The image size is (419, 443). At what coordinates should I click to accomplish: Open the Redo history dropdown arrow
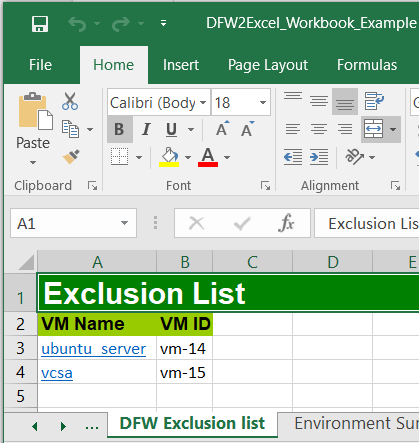(141, 24)
